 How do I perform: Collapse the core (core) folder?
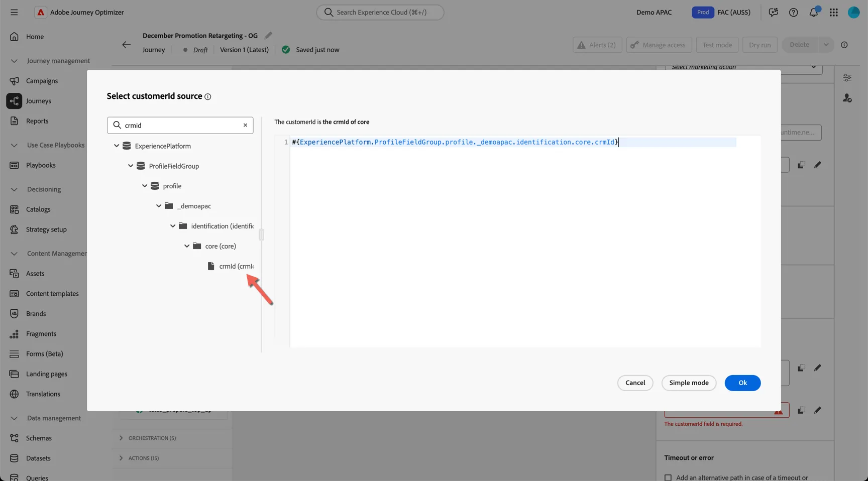pos(187,247)
